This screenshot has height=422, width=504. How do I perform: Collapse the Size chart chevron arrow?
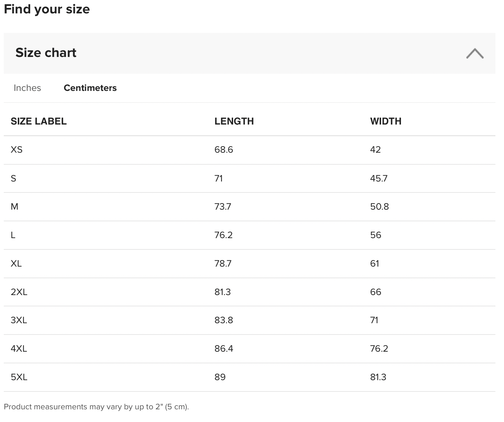475,54
